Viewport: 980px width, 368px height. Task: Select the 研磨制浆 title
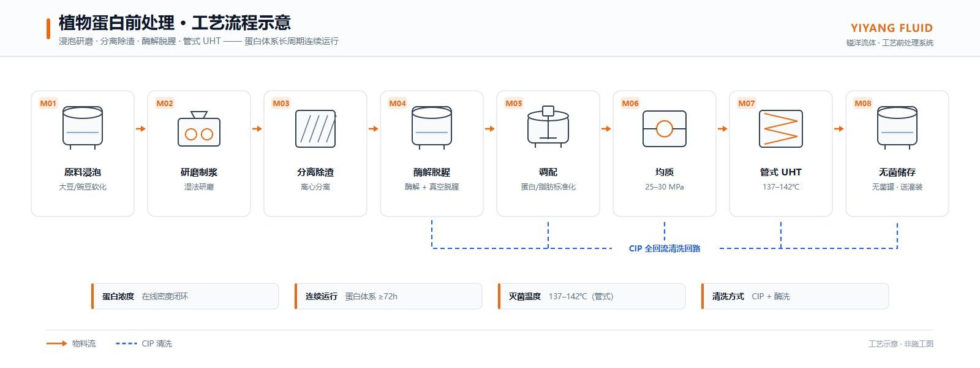pos(199,172)
